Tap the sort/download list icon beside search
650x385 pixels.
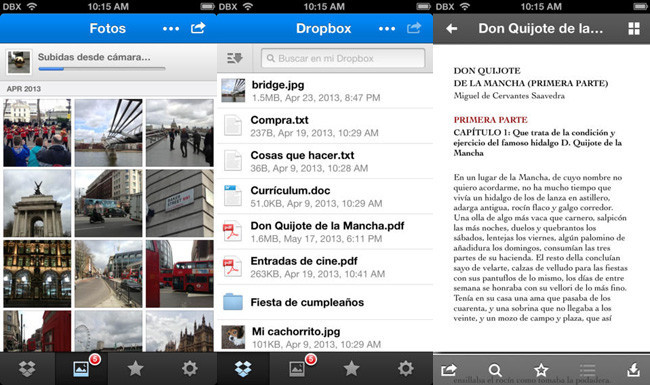point(235,58)
